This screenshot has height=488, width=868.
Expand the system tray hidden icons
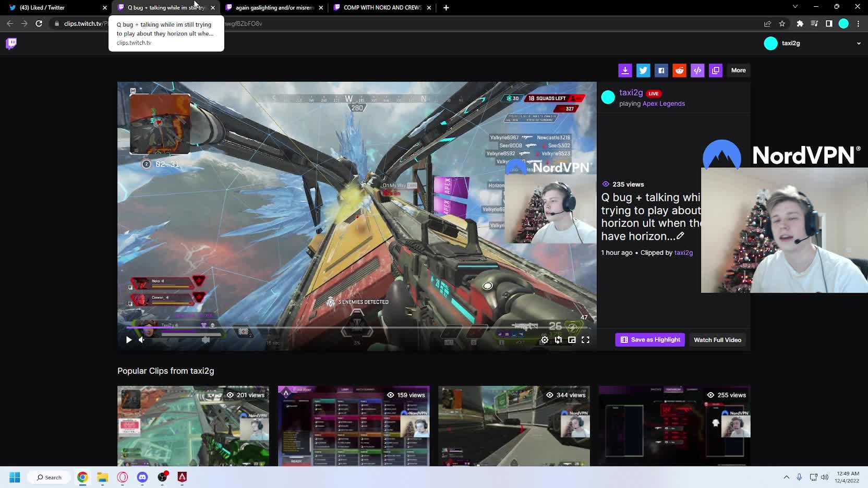[x=786, y=477]
